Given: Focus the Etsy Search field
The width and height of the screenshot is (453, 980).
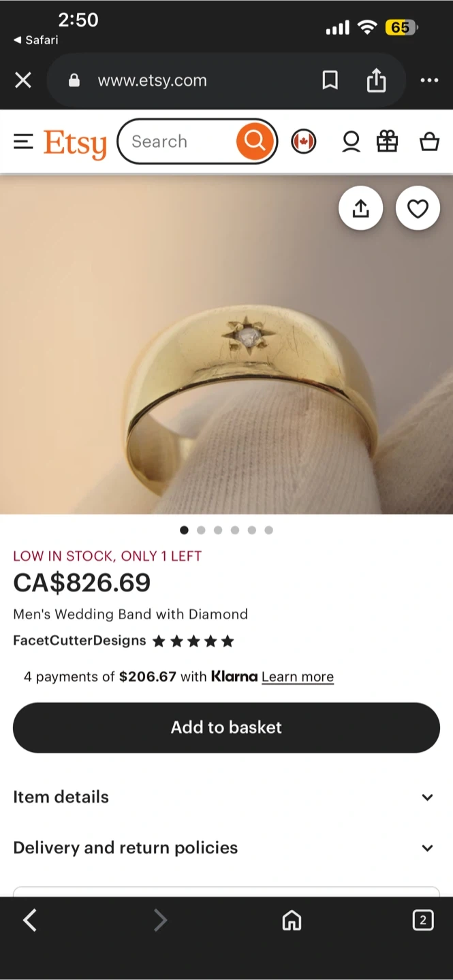Looking at the screenshot, I should point(178,142).
